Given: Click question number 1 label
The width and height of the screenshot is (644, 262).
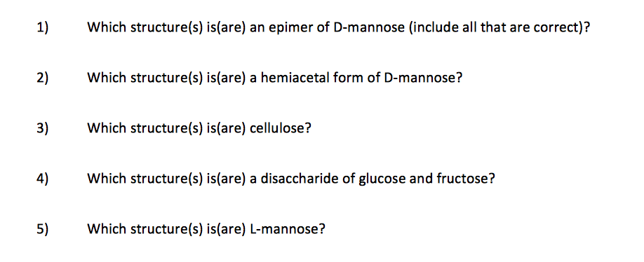Looking at the screenshot, I should pyautogui.click(x=42, y=27).
